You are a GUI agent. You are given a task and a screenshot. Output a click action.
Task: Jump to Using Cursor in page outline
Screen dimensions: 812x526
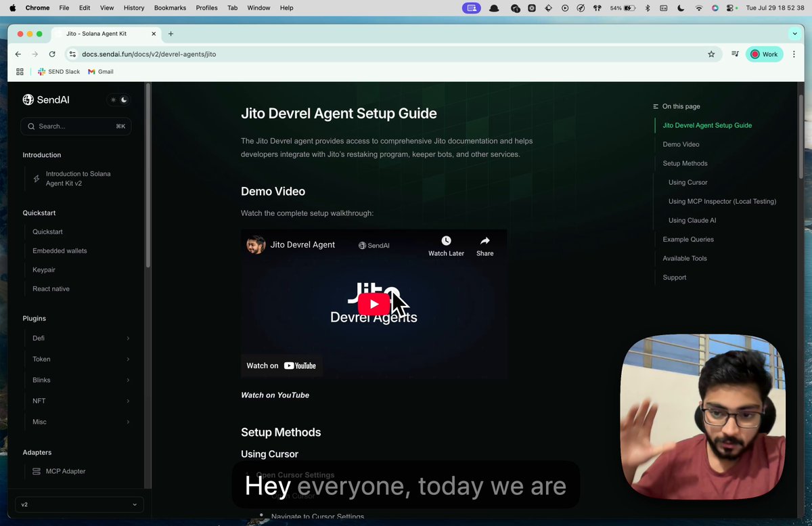pyautogui.click(x=687, y=182)
